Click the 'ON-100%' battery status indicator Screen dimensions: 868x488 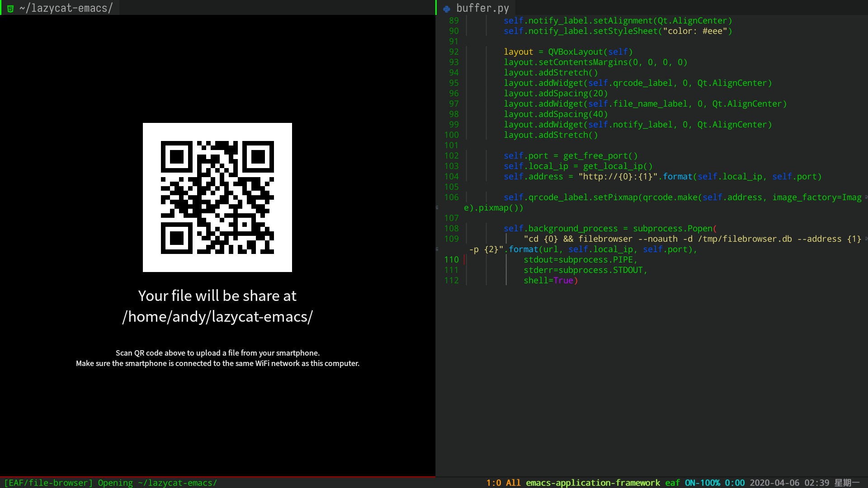coord(702,483)
